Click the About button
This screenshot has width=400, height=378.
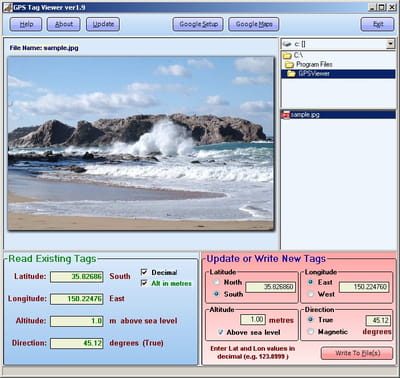point(64,24)
